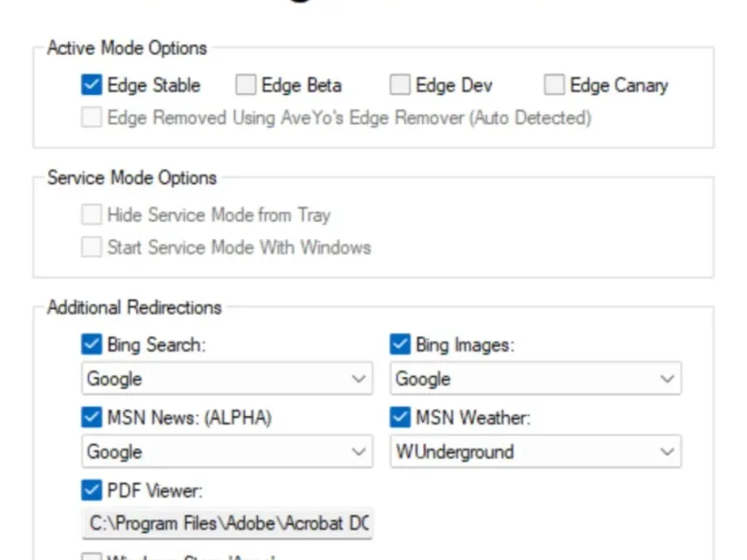Uncheck the Edge Stable checkbox
This screenshot has width=747, height=560.
coord(92,86)
